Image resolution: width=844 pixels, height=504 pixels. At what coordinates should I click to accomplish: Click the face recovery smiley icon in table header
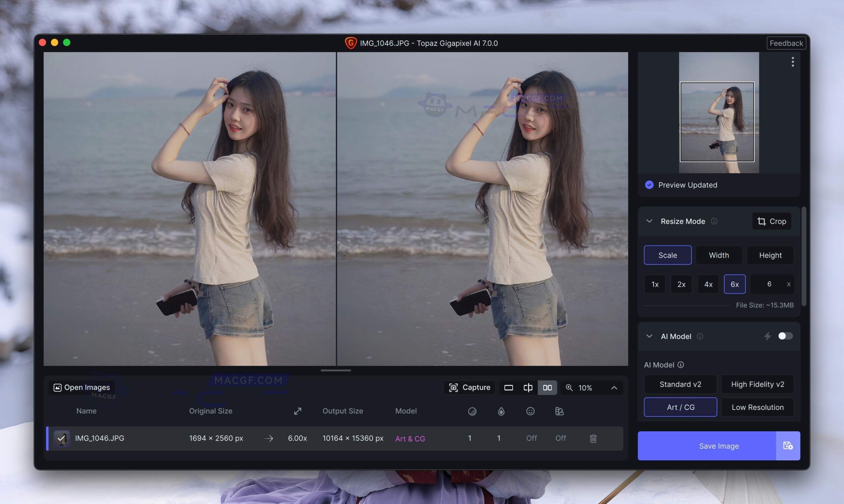(530, 411)
